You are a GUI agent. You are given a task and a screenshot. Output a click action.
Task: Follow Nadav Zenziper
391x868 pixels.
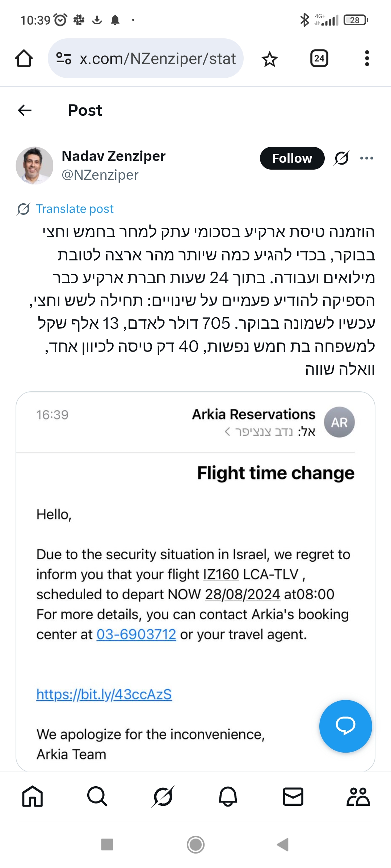coord(292,158)
